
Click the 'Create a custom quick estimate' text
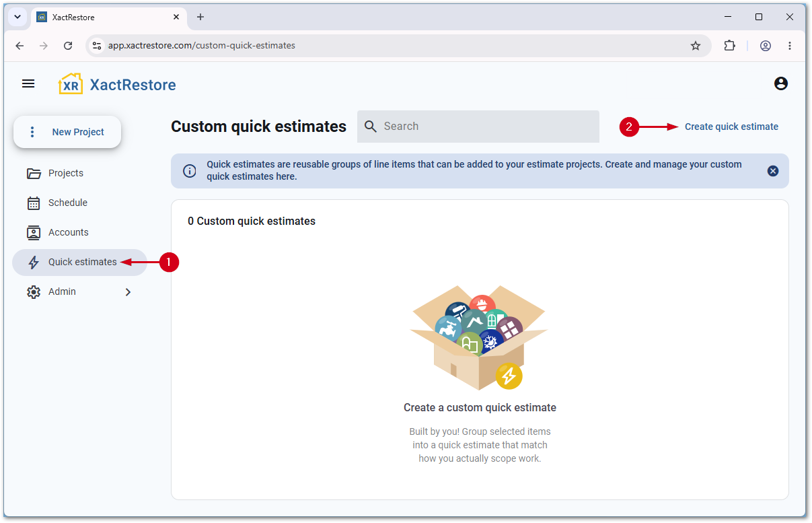(x=480, y=407)
